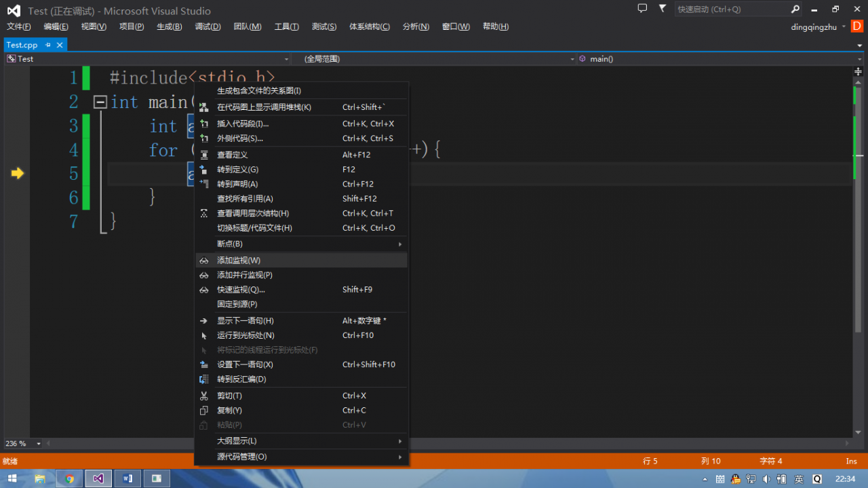Click the arrow icon beside 显示下一语句(H)
Image resolution: width=868 pixels, height=488 pixels.
pos(203,321)
